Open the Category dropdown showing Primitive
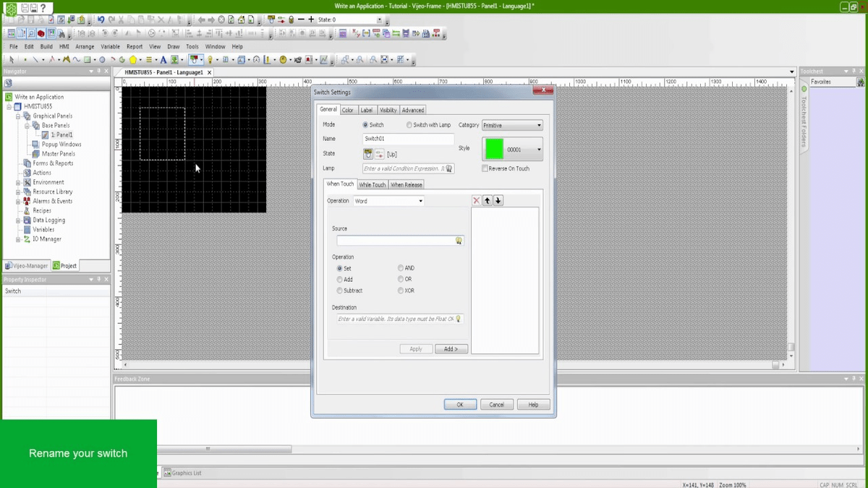The width and height of the screenshot is (868, 488). pyautogui.click(x=512, y=125)
